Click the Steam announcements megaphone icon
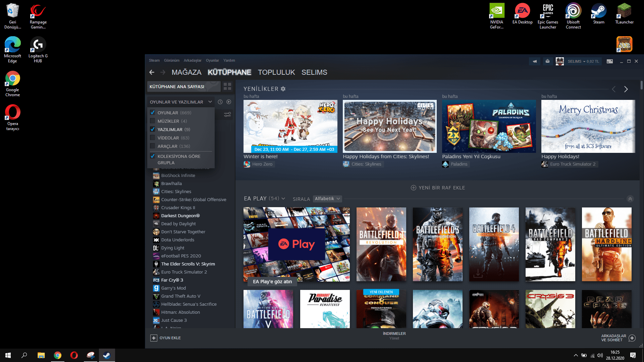Screen dimensions: 644x362 (x=535, y=61)
